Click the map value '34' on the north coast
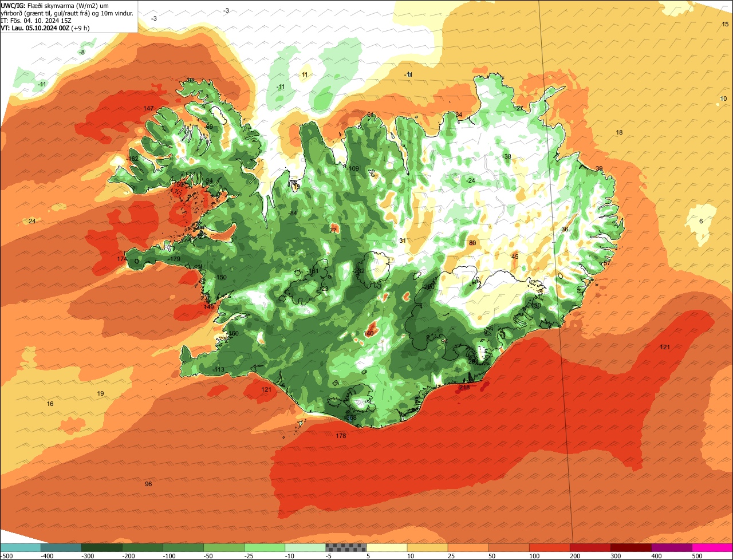The image size is (733, 560). pos(459,115)
